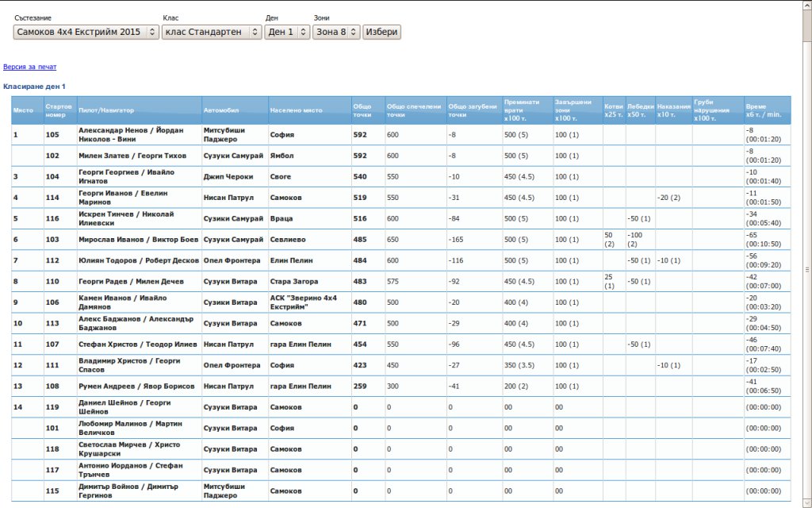This screenshot has height=508, width=812.
Task: Expand the Клас class dropdown
Action: point(211,32)
